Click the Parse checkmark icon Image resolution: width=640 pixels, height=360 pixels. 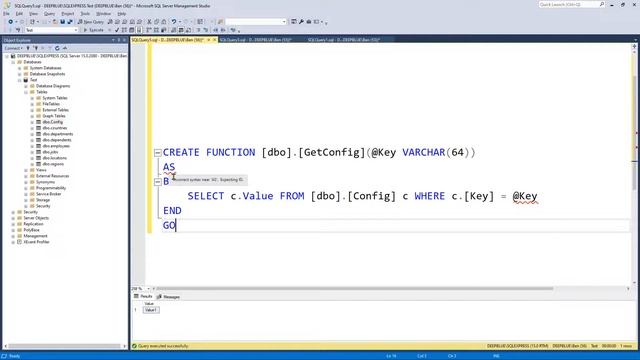click(x=117, y=30)
